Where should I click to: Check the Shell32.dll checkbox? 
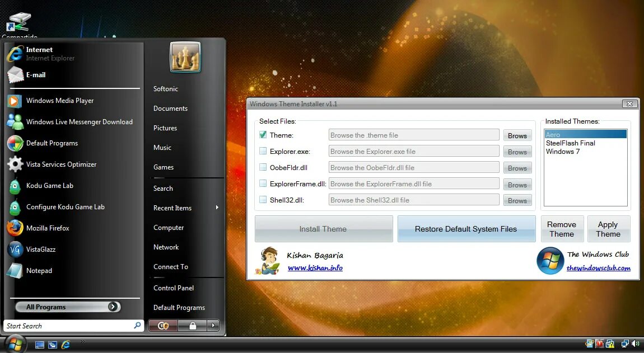click(263, 200)
